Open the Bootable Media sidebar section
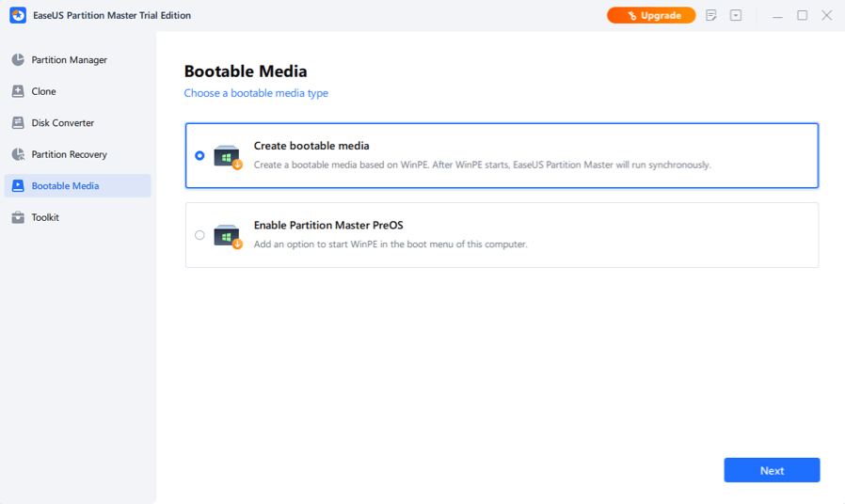 (x=65, y=186)
